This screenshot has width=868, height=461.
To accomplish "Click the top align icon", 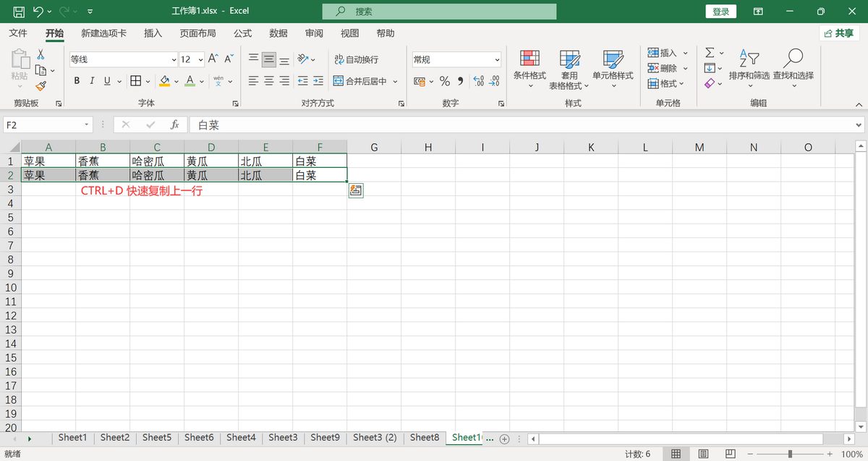I will tap(253, 59).
